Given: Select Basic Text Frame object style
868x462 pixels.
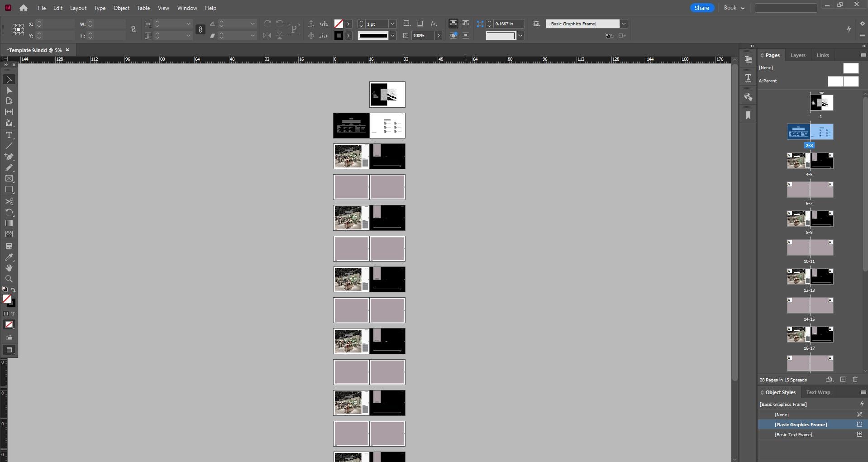Looking at the screenshot, I should [793, 434].
